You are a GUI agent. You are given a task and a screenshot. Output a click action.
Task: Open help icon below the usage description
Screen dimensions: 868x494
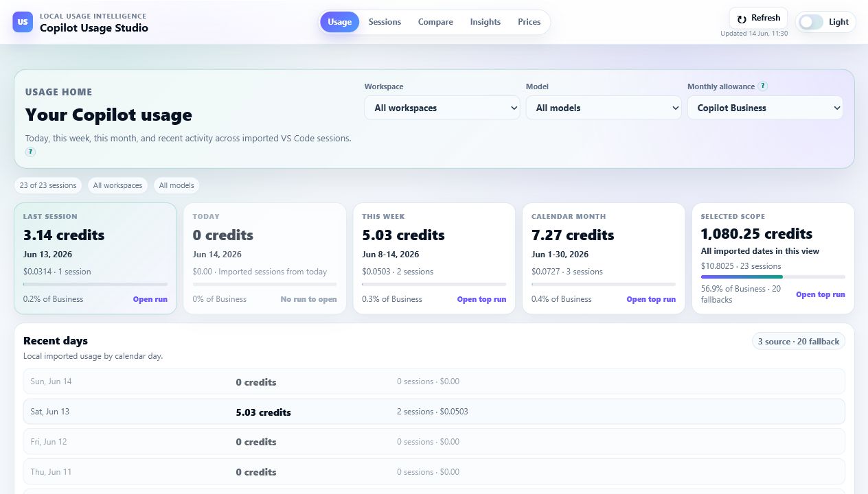(x=30, y=152)
